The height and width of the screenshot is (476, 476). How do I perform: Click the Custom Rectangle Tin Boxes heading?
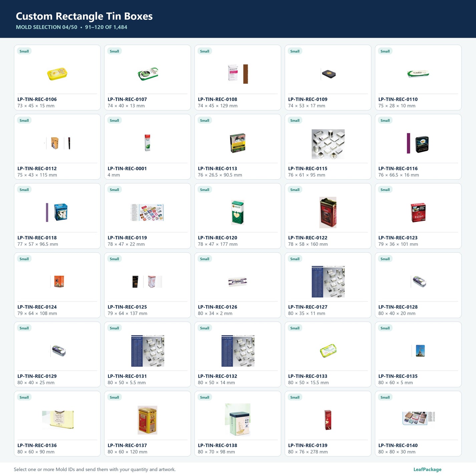84,16
